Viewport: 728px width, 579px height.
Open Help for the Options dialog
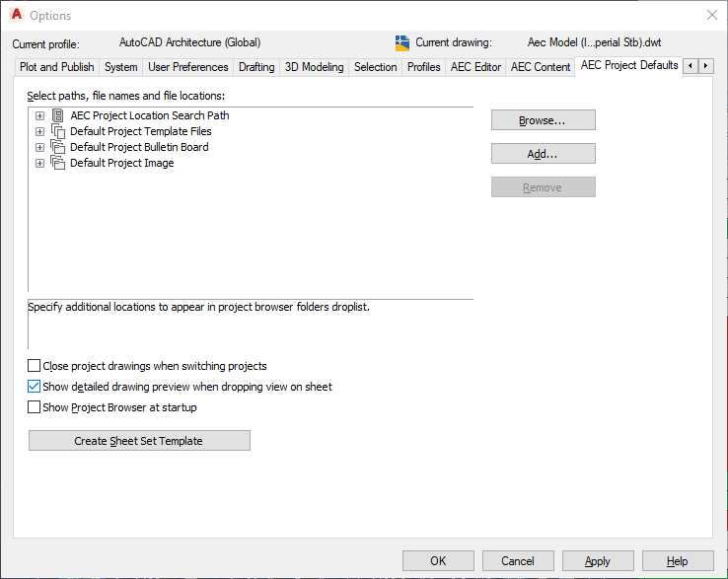pos(678,561)
